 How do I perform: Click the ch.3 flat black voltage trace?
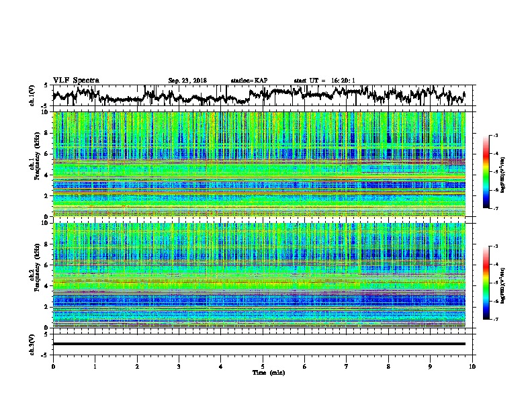pos(259,344)
